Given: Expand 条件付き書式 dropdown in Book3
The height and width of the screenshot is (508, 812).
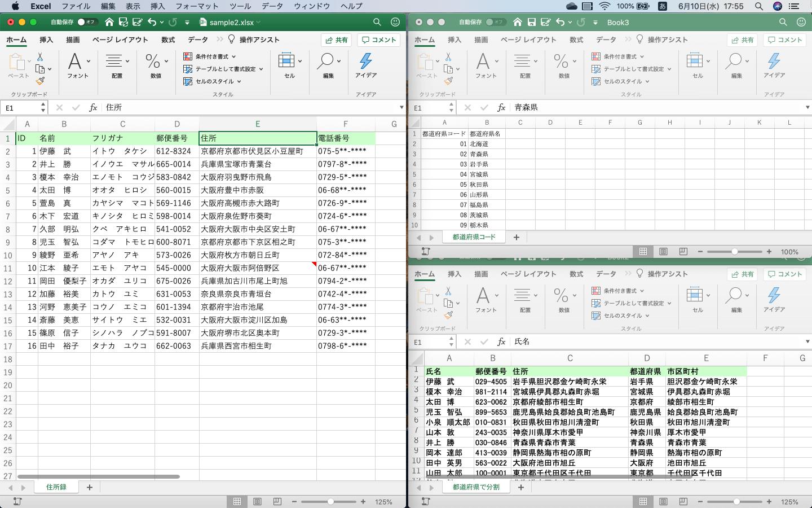Looking at the screenshot, I should point(642,56).
